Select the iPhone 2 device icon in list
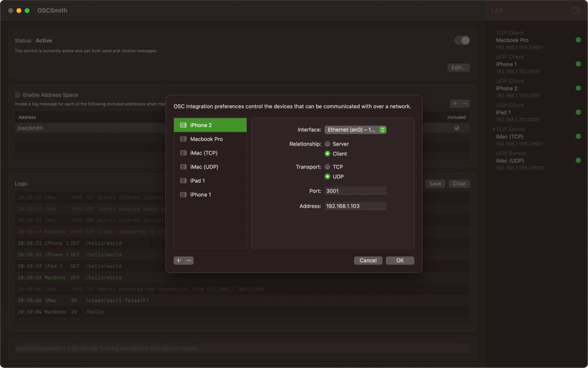 click(183, 125)
